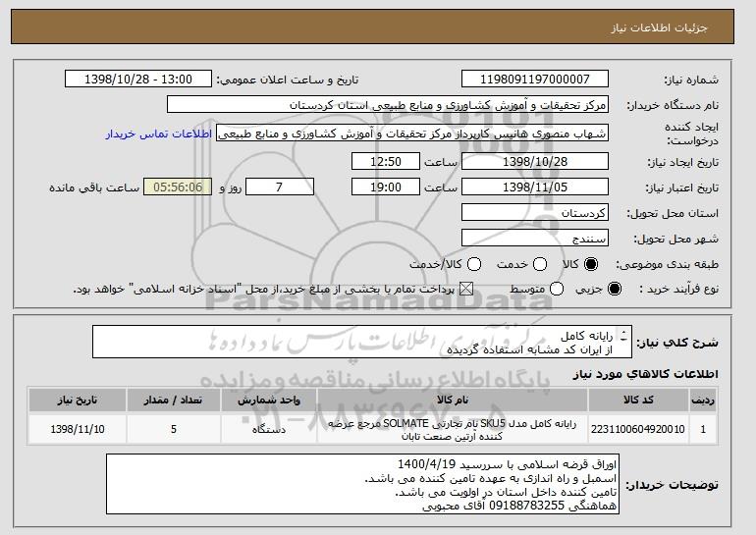This screenshot has width=756, height=535.
Task: Click the توضیحات خریدار text area
Action: [x=362, y=484]
